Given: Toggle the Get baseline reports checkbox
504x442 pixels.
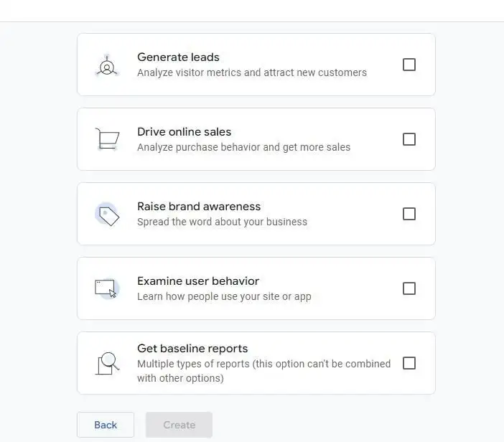Looking at the screenshot, I should tap(409, 363).
